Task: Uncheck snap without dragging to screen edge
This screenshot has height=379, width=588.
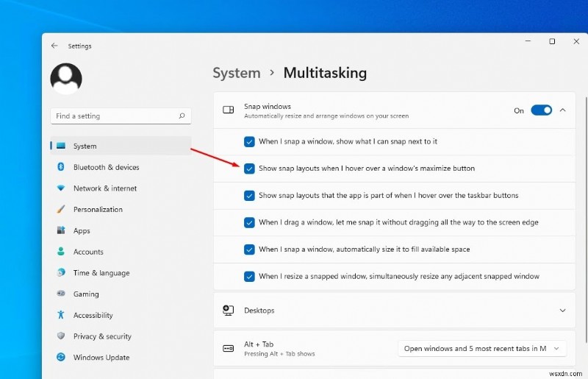Action: [x=249, y=222]
